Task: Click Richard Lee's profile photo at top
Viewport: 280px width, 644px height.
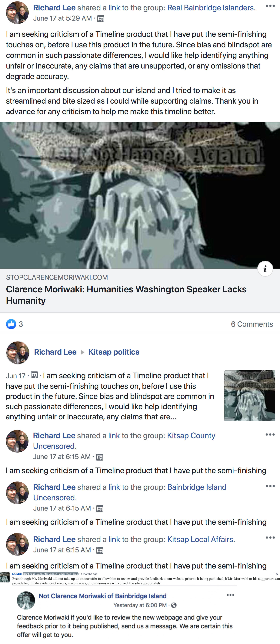Action: click(x=17, y=12)
